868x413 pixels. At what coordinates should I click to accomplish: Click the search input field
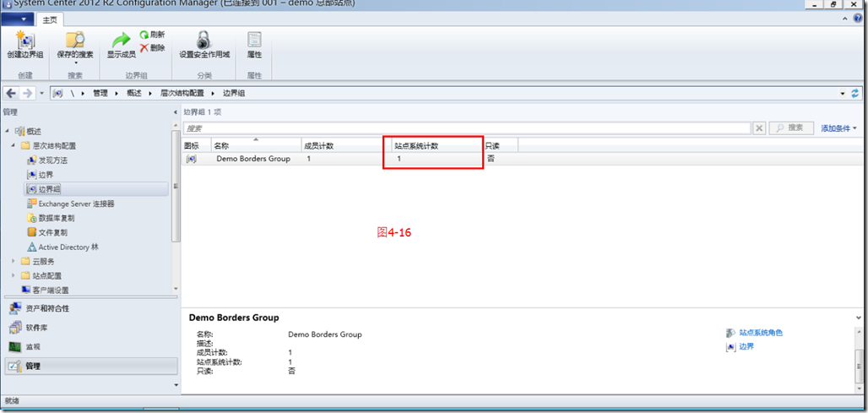467,128
